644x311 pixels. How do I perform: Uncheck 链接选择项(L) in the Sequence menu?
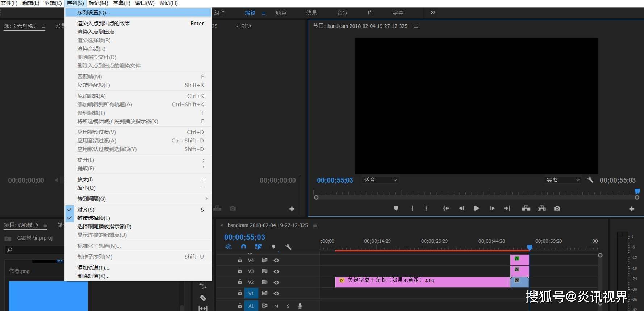point(138,218)
